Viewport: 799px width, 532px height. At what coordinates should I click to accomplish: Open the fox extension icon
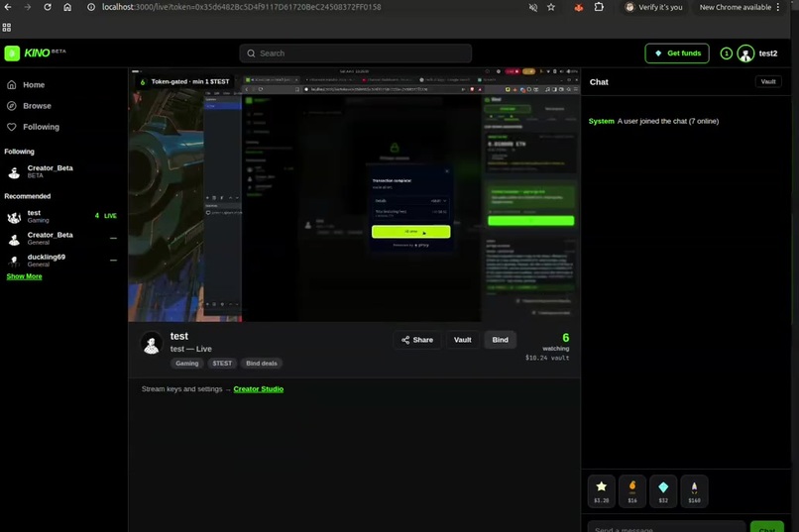578,7
